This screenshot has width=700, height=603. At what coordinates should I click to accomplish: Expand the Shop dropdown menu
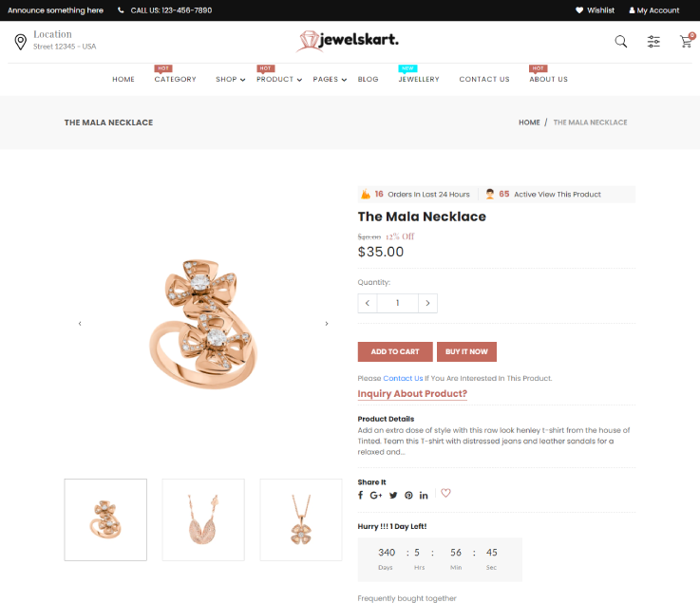[x=231, y=79]
